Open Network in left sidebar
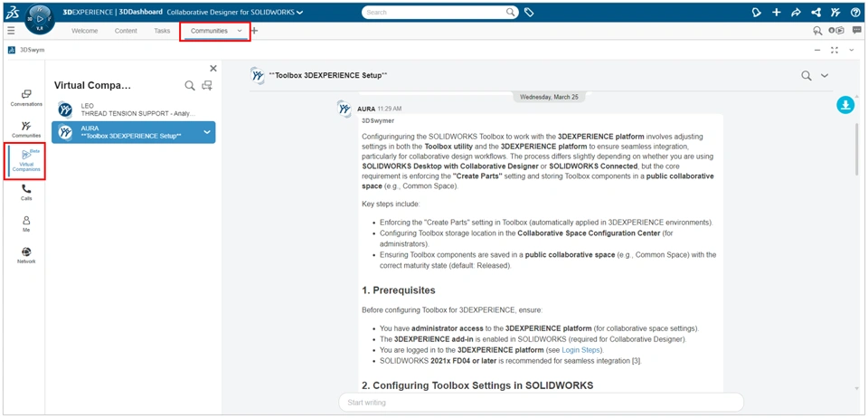Viewport: 868px width, 418px height. (26, 255)
